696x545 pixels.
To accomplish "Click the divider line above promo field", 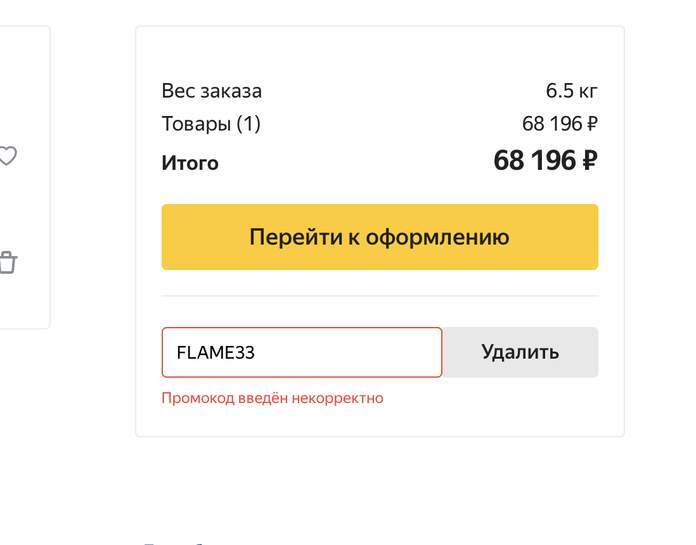I will (x=379, y=296).
